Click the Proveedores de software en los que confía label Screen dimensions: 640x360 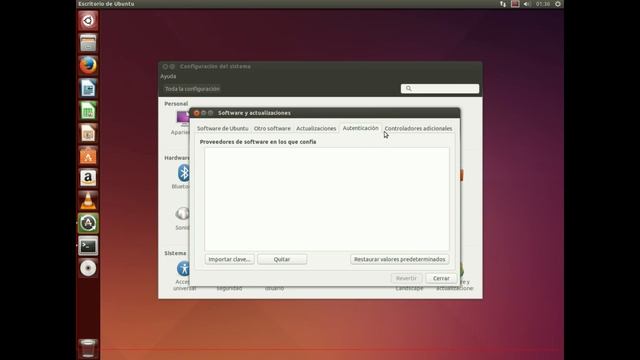point(258,142)
